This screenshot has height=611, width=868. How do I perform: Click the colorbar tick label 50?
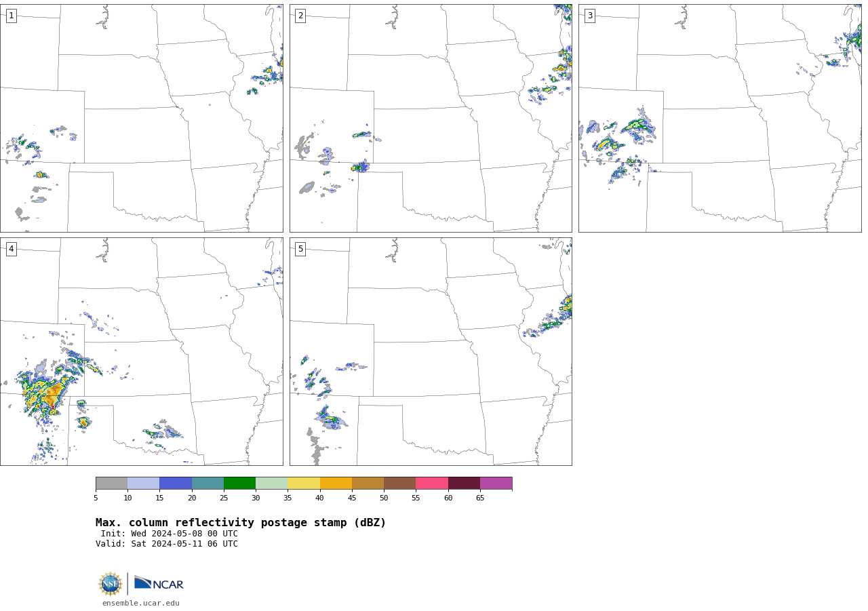(384, 498)
